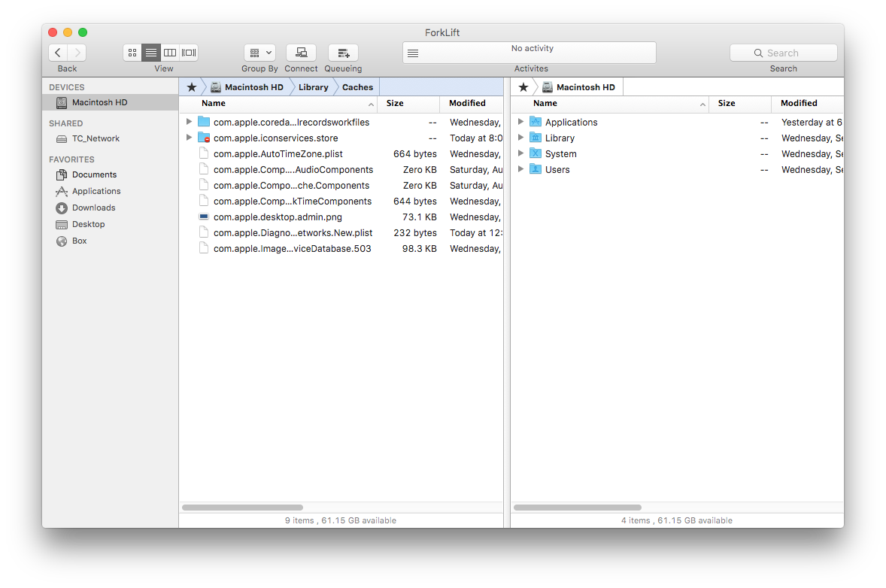
Task: Switch to column view mode
Action: coord(169,53)
